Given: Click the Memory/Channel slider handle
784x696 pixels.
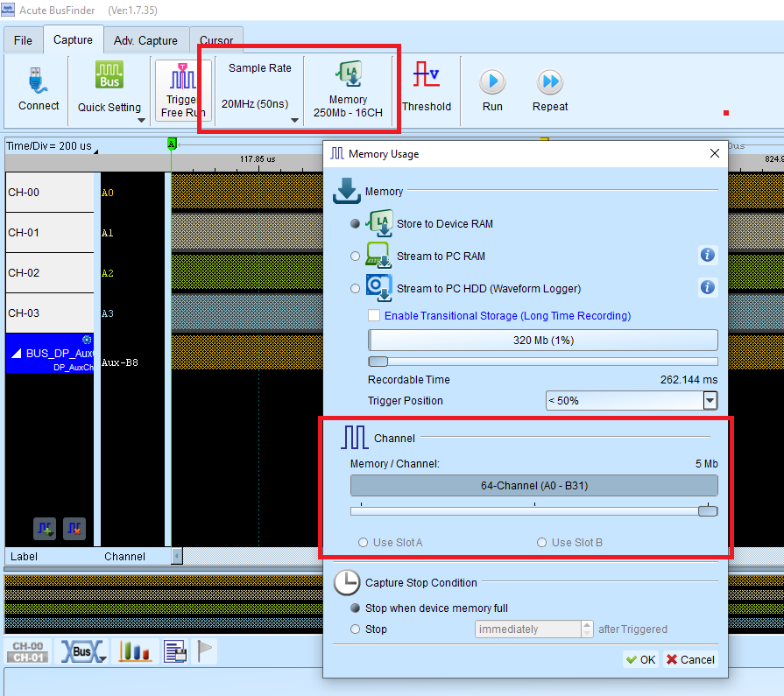Looking at the screenshot, I should [708, 511].
